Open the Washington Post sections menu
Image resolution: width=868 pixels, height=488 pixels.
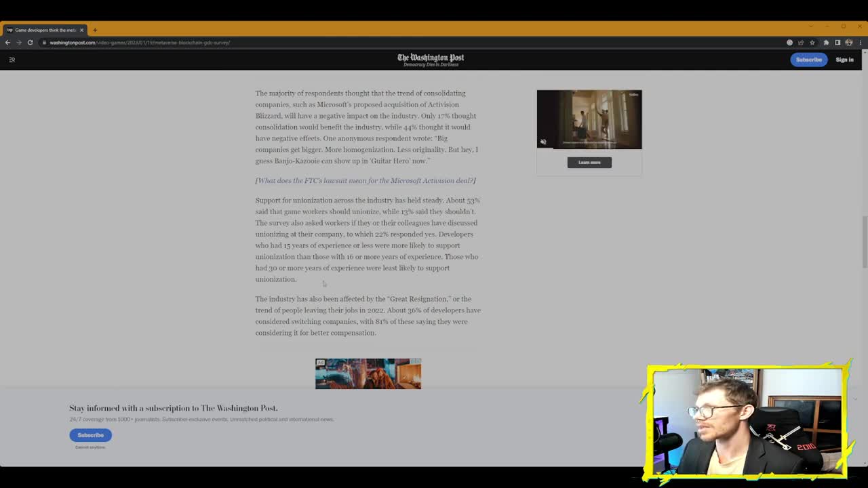(x=12, y=60)
